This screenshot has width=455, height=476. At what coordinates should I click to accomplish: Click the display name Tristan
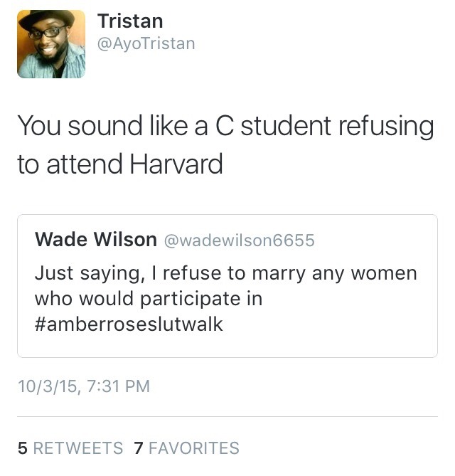[130, 21]
